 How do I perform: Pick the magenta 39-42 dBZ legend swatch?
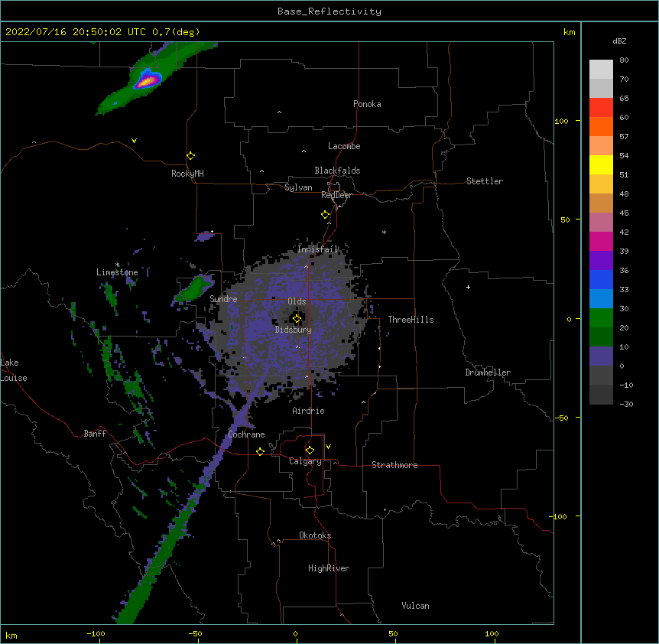pyautogui.click(x=601, y=241)
